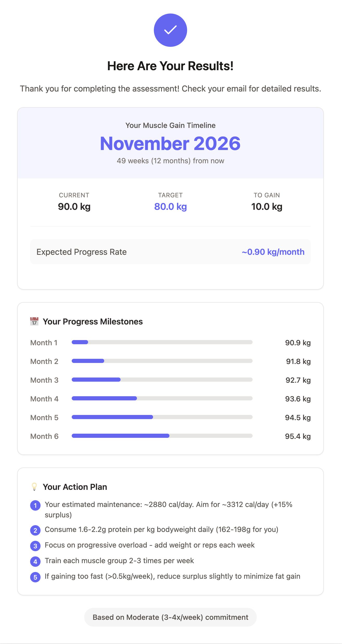This screenshot has width=342, height=644.
Task: Click the ~0.90 kg/month rate value
Action: pyautogui.click(x=273, y=252)
